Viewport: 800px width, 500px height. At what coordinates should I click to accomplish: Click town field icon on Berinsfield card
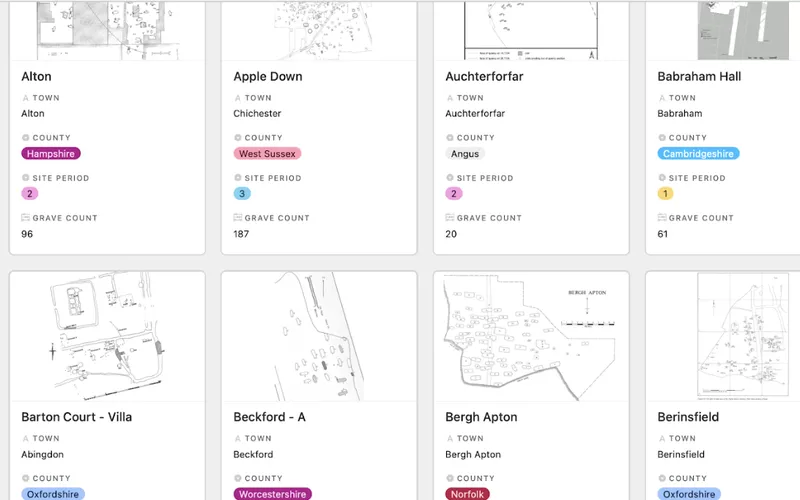(x=662, y=438)
